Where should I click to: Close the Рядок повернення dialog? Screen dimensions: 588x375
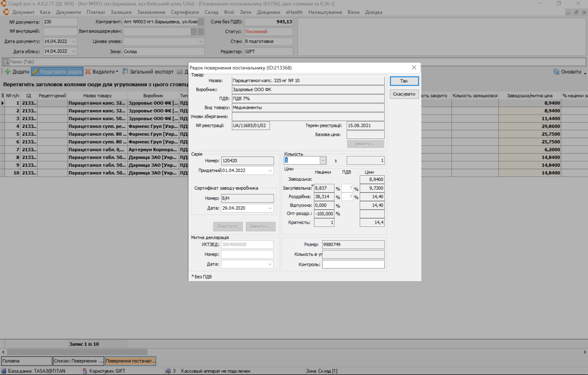pos(414,68)
